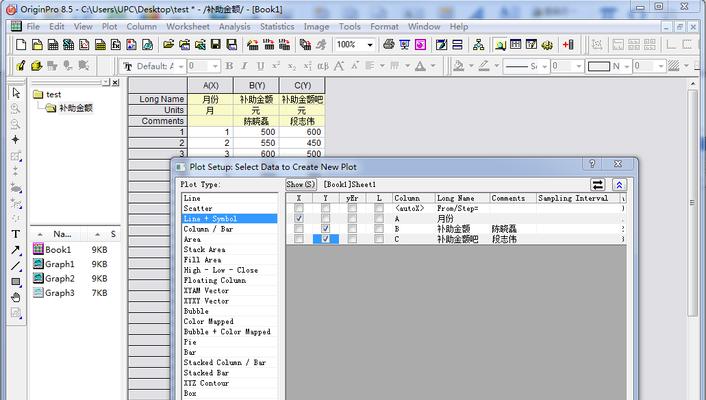The width and height of the screenshot is (706, 400).
Task: Open the line style dropdown
Action: click(544, 67)
